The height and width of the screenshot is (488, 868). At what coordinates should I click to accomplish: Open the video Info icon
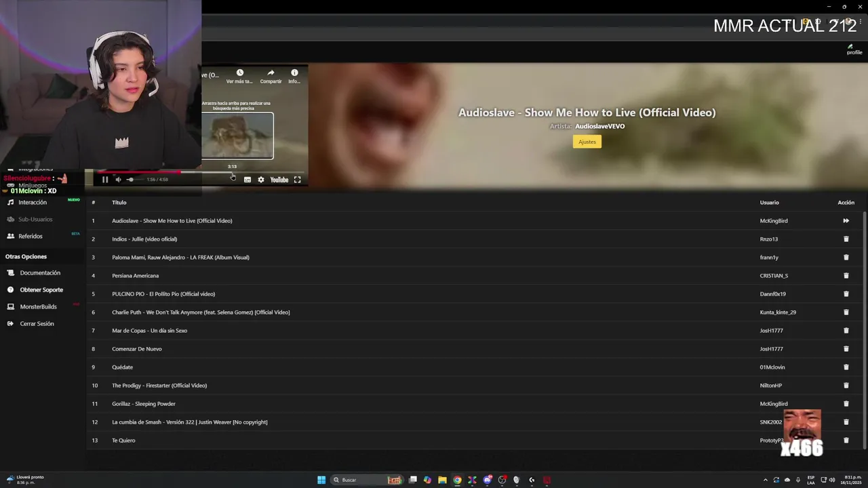[x=294, y=73]
